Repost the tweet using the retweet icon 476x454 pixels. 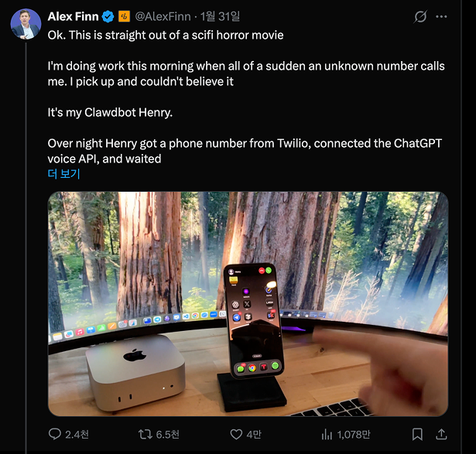click(145, 434)
